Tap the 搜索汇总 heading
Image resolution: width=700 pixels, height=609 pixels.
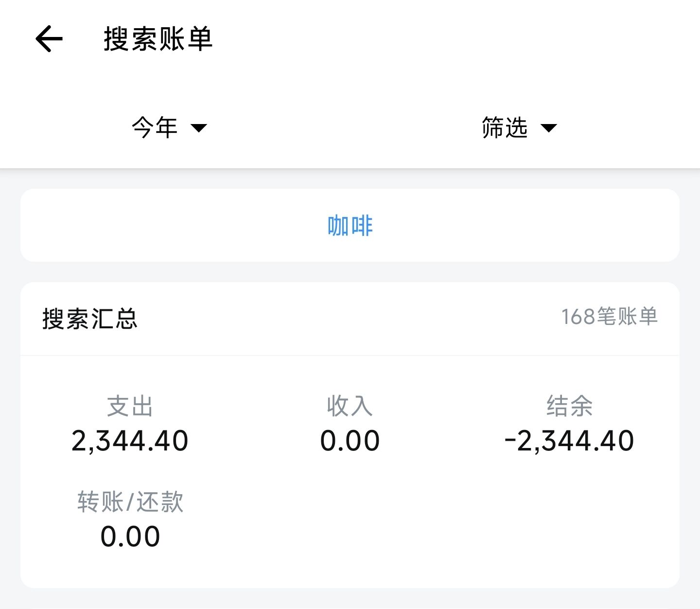tap(90, 319)
